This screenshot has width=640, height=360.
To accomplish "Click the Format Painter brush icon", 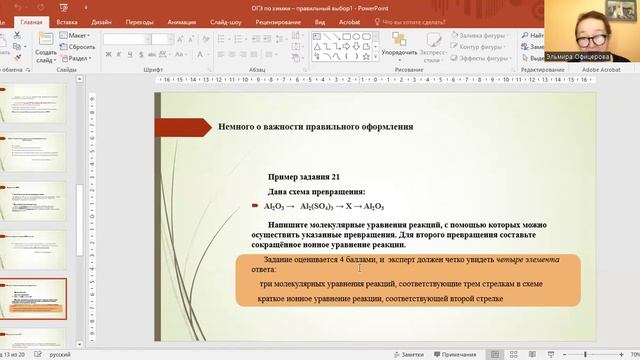I will [17, 58].
